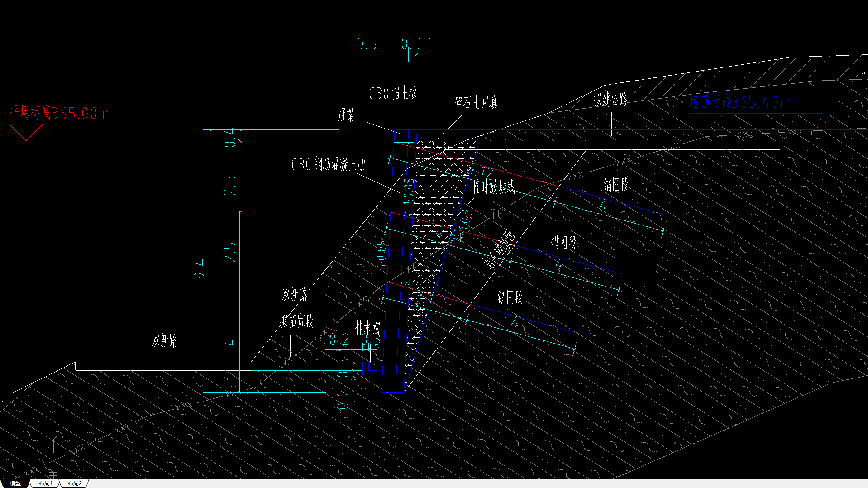Select the 0.5 horizontal dimension text
868x488 pixels.
tap(367, 44)
